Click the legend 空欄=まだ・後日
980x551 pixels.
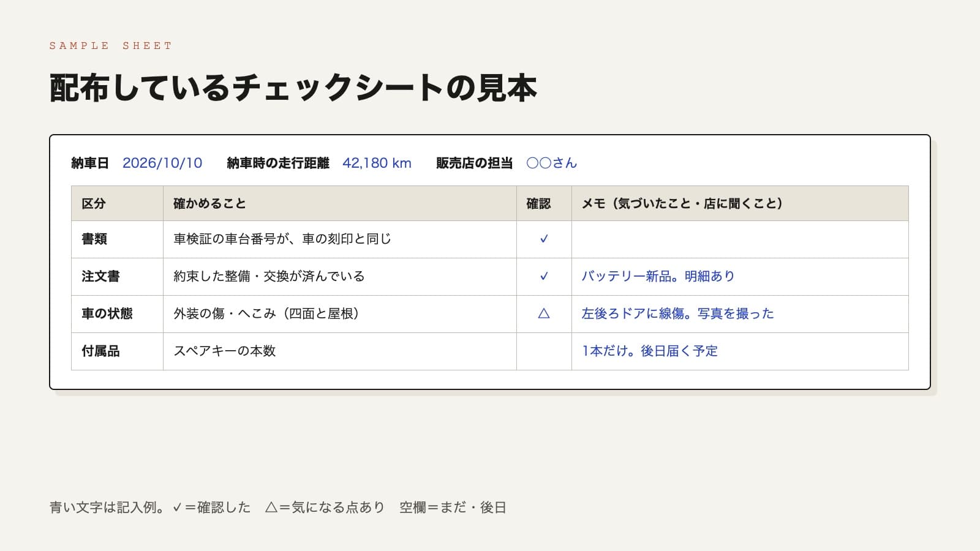point(453,508)
